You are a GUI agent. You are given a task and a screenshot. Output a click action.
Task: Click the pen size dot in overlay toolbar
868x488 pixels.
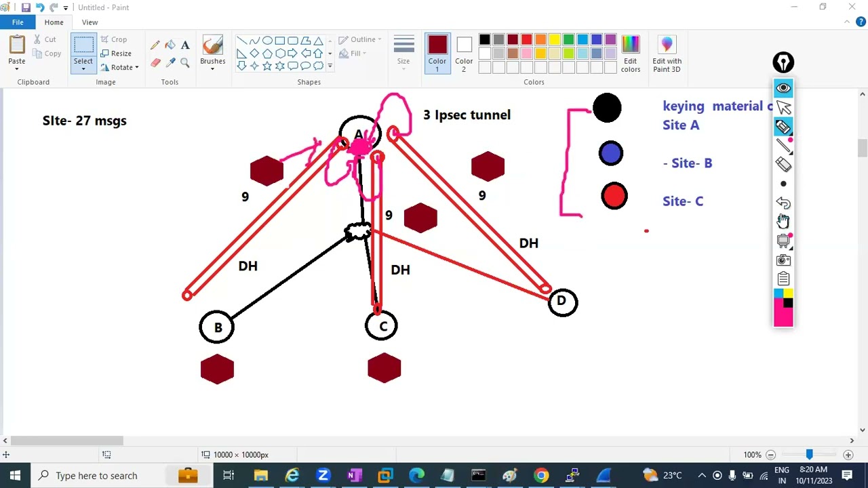click(x=783, y=184)
